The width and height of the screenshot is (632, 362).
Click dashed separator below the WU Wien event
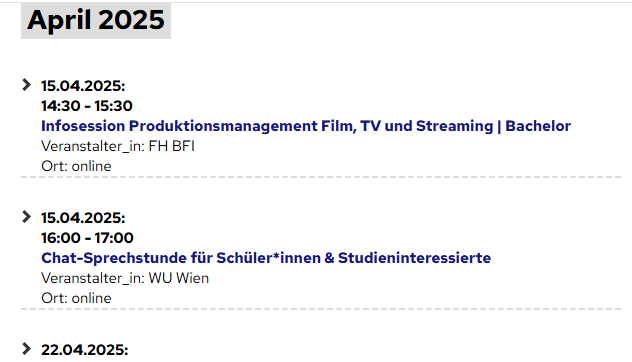[321, 309]
